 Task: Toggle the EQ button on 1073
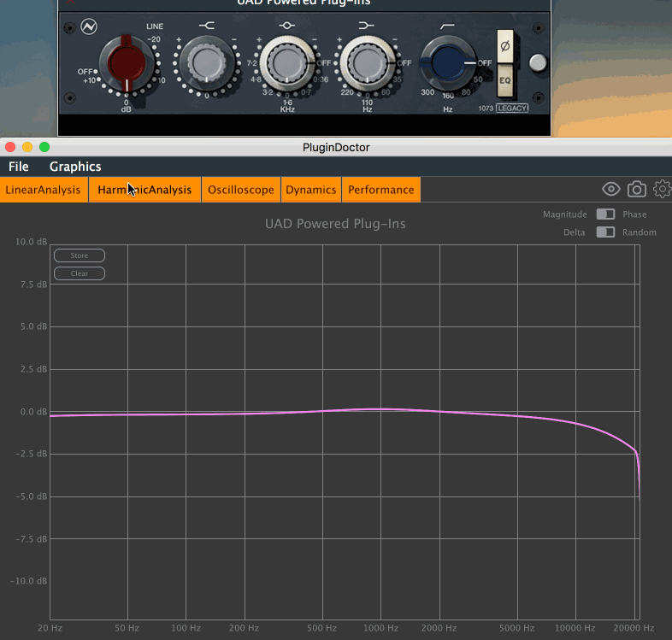tap(505, 80)
